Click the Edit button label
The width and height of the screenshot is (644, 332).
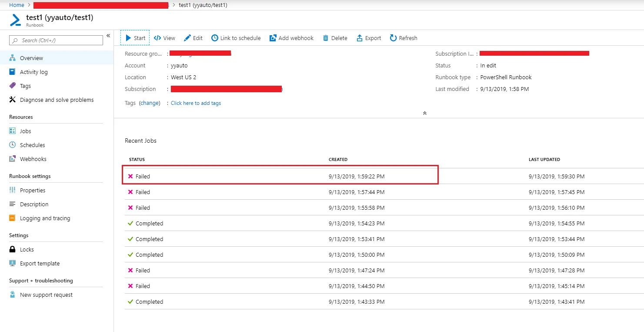[198, 38]
